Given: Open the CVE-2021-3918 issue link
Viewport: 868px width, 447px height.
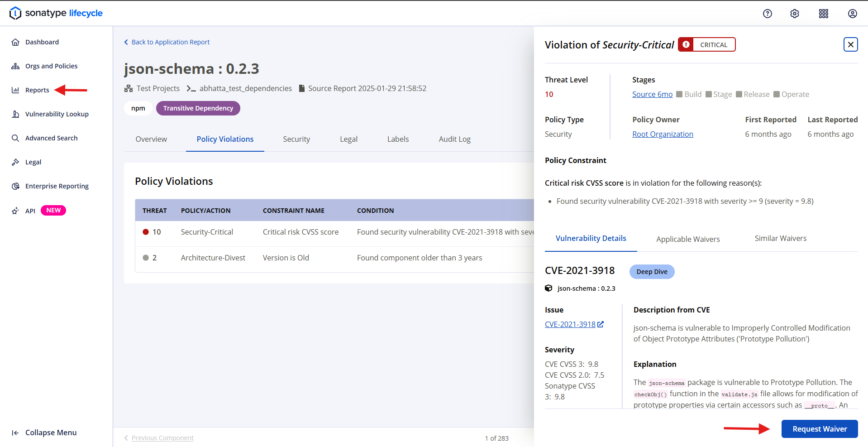Looking at the screenshot, I should (x=574, y=324).
